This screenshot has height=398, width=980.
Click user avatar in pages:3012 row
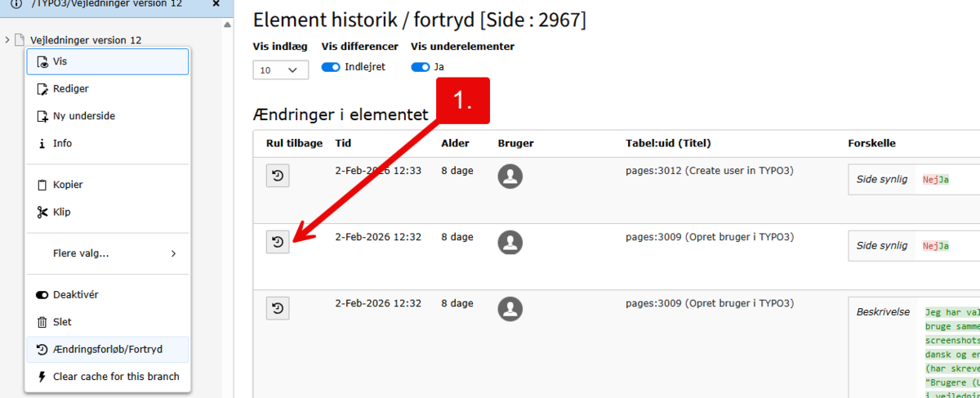[510, 177]
